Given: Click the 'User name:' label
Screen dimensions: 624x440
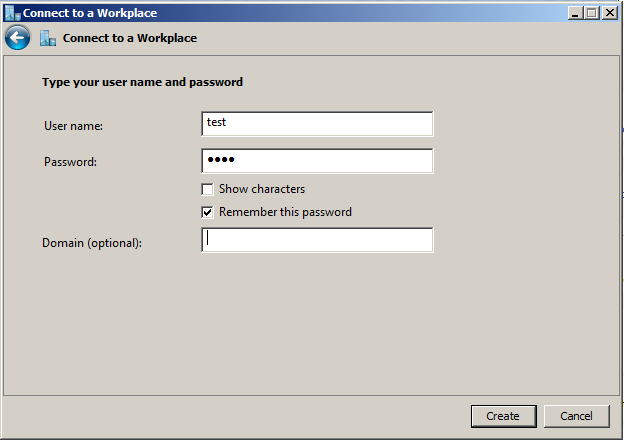Looking at the screenshot, I should point(74,126).
